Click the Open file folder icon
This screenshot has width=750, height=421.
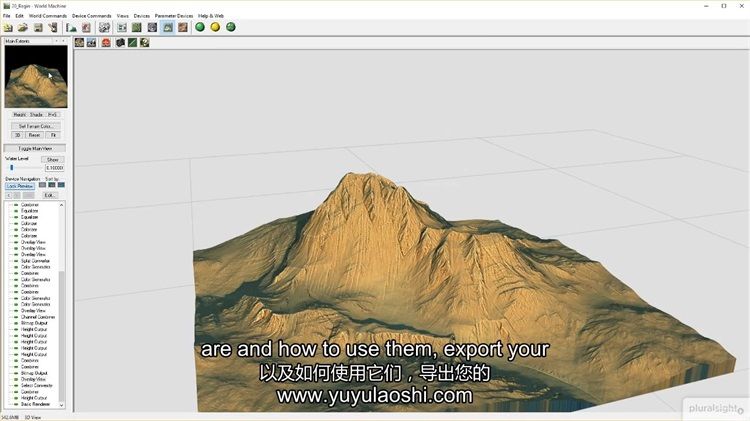[x=23, y=28]
